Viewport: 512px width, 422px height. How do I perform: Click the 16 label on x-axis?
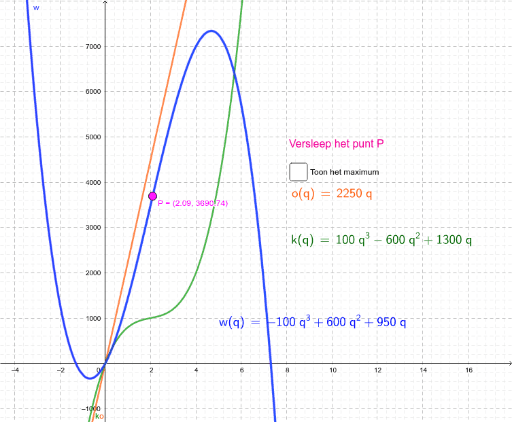coord(469,370)
